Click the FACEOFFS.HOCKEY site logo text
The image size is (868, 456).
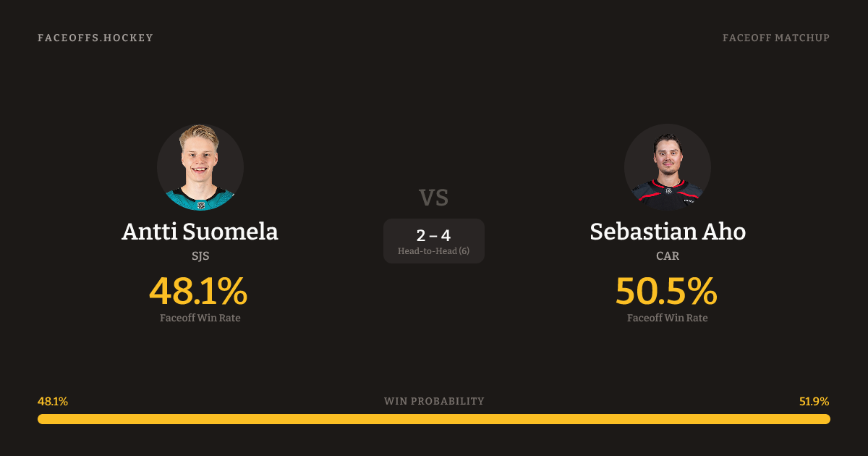(95, 38)
